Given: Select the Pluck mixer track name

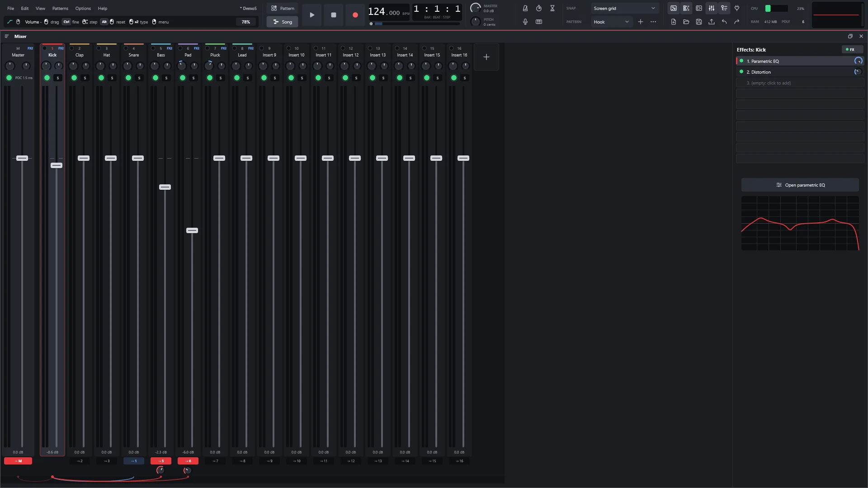Looking at the screenshot, I should 215,55.
